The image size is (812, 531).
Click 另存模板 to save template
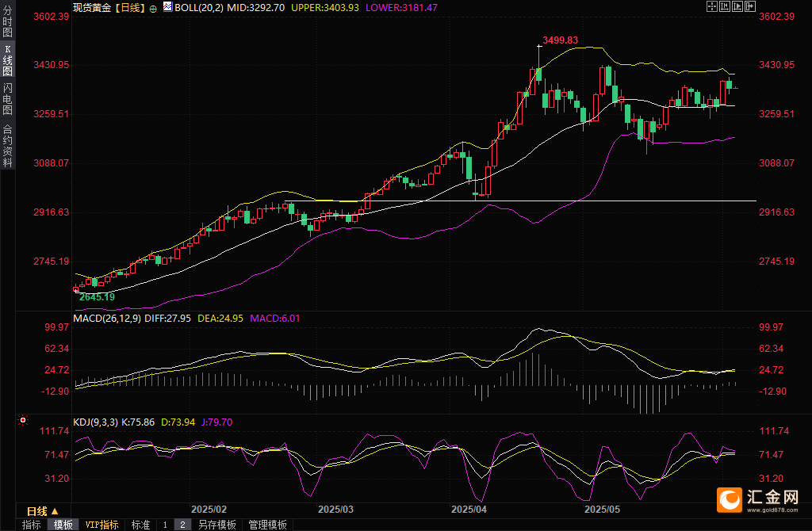coord(217,525)
